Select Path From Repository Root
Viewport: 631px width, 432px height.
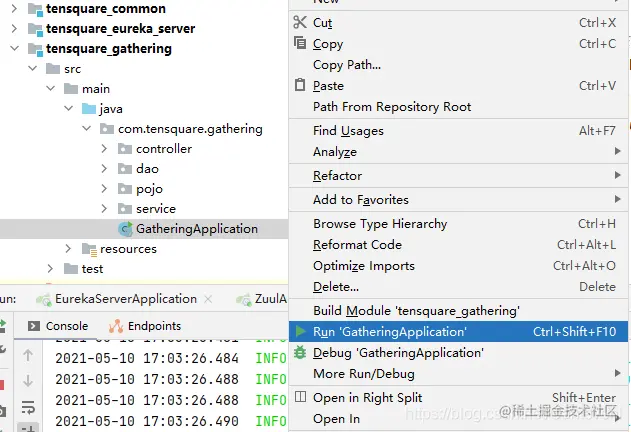click(x=458, y=106)
